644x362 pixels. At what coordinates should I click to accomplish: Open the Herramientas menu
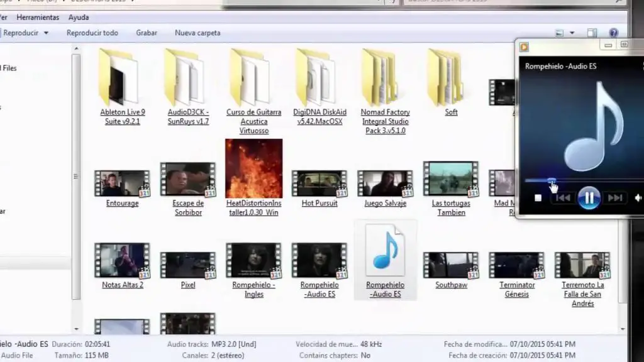tap(38, 17)
